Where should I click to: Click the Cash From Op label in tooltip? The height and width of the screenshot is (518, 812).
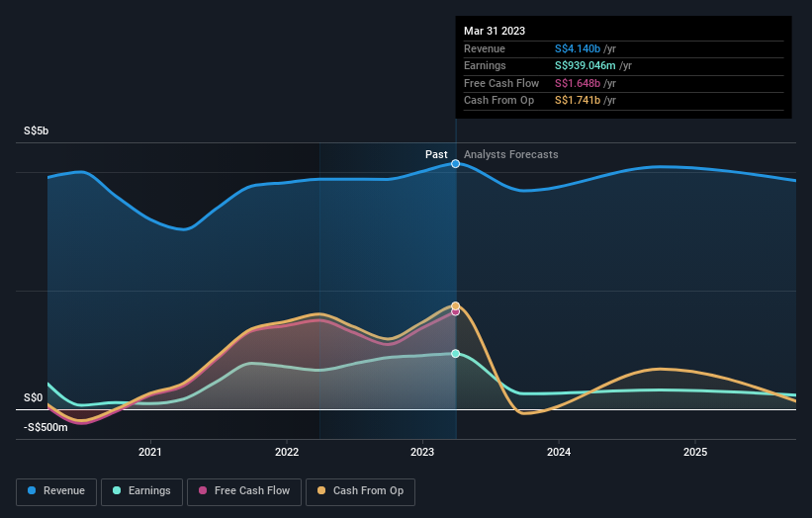[498, 101]
